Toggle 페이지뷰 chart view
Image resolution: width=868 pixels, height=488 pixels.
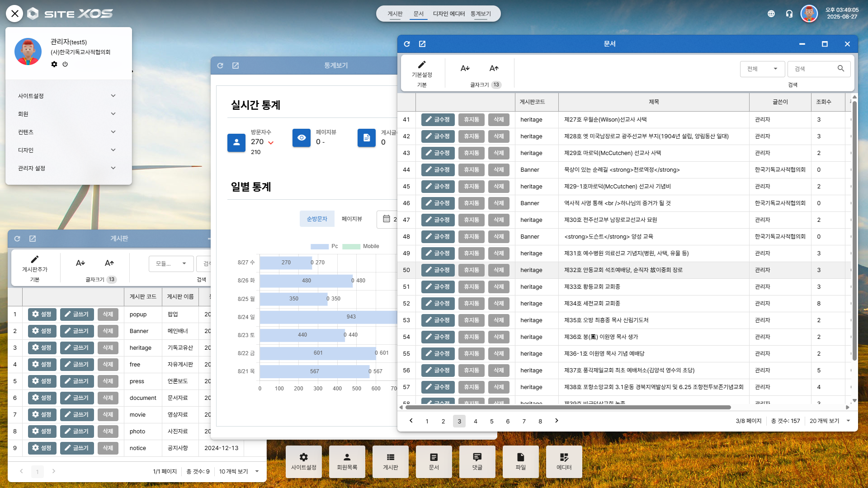point(352,219)
